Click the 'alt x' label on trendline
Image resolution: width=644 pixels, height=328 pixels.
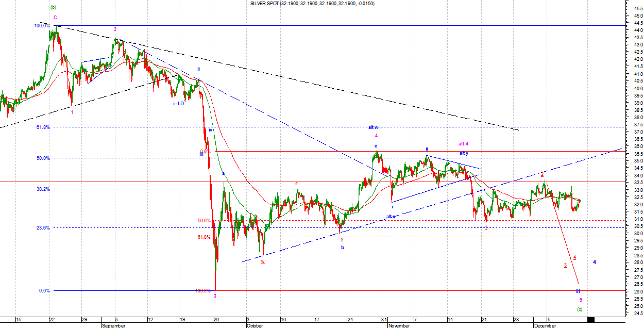click(391, 217)
